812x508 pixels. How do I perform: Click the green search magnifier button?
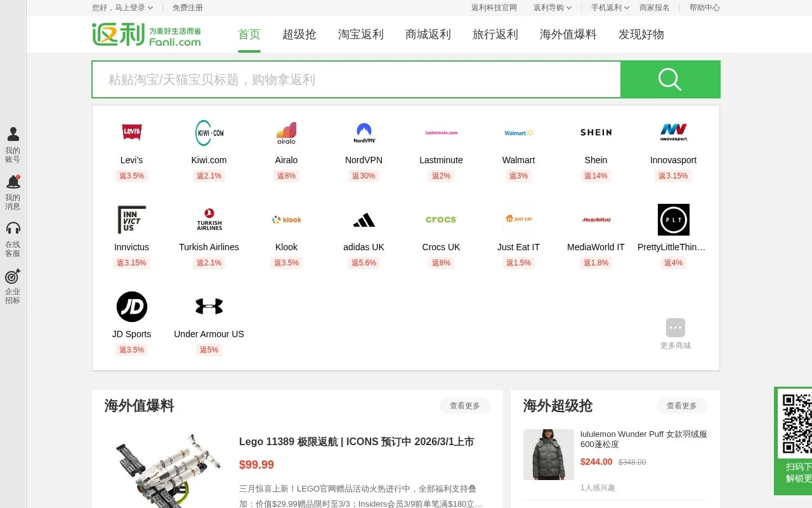(x=670, y=79)
